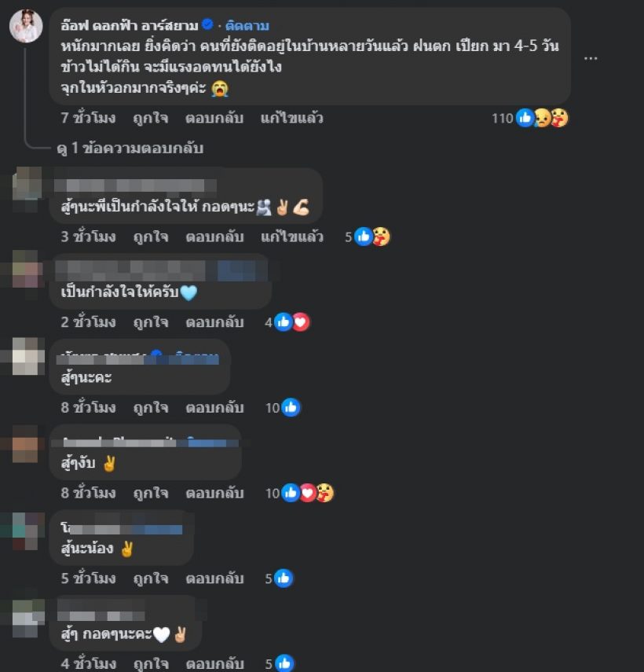Click ตอบกลับ under สู้ๆนะคะ comment

click(x=214, y=408)
